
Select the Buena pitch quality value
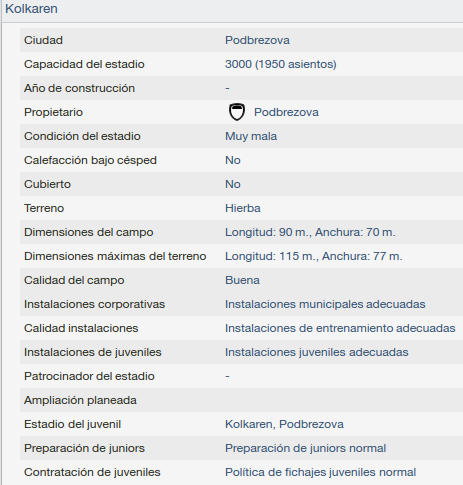[242, 280]
